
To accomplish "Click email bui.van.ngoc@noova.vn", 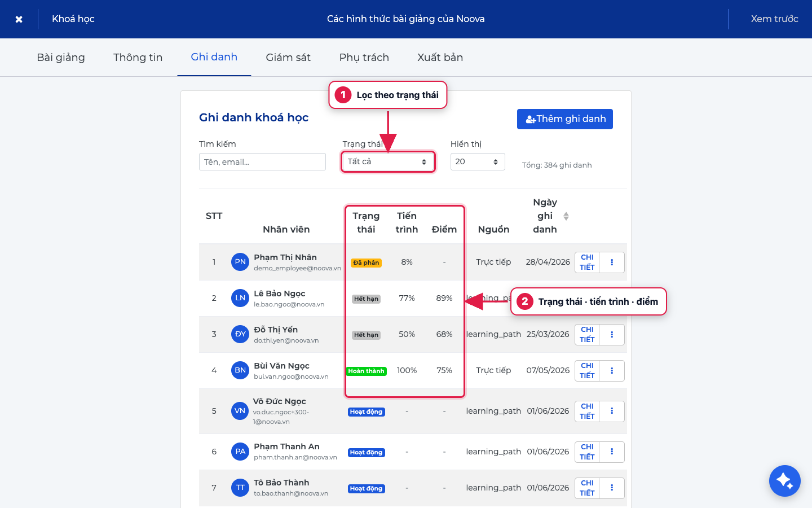I will 291,376.
